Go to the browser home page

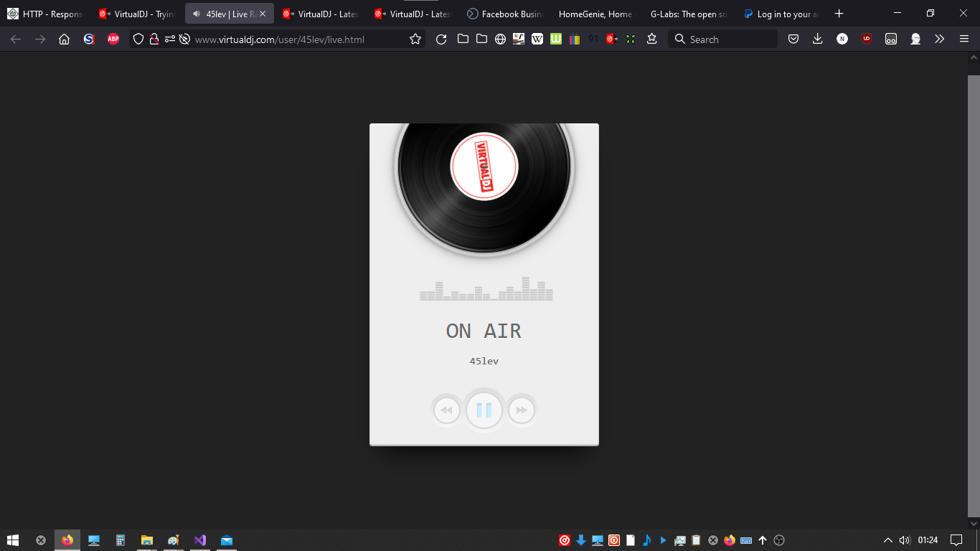coord(65,39)
